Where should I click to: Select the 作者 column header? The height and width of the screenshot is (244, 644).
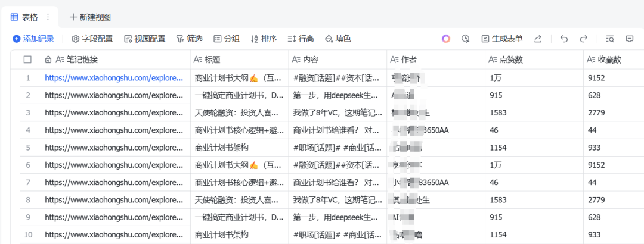point(436,60)
